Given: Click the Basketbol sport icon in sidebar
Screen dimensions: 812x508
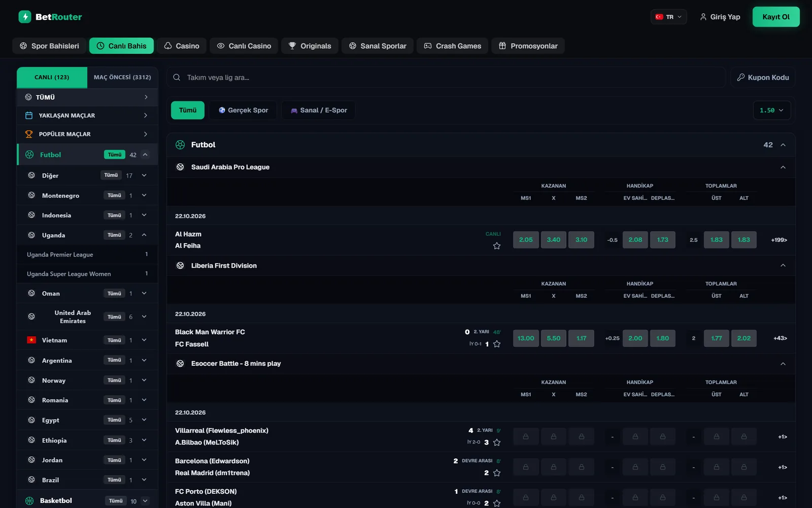Looking at the screenshot, I should pyautogui.click(x=29, y=500).
